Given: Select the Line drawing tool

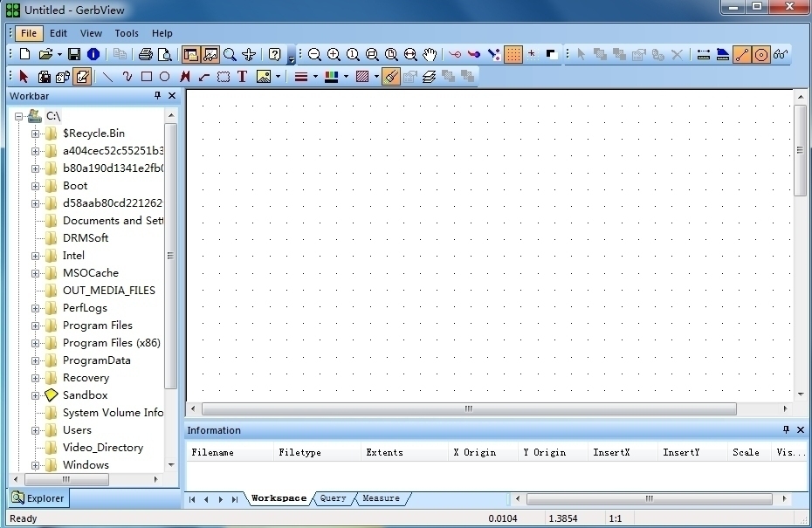Looking at the screenshot, I should point(107,77).
